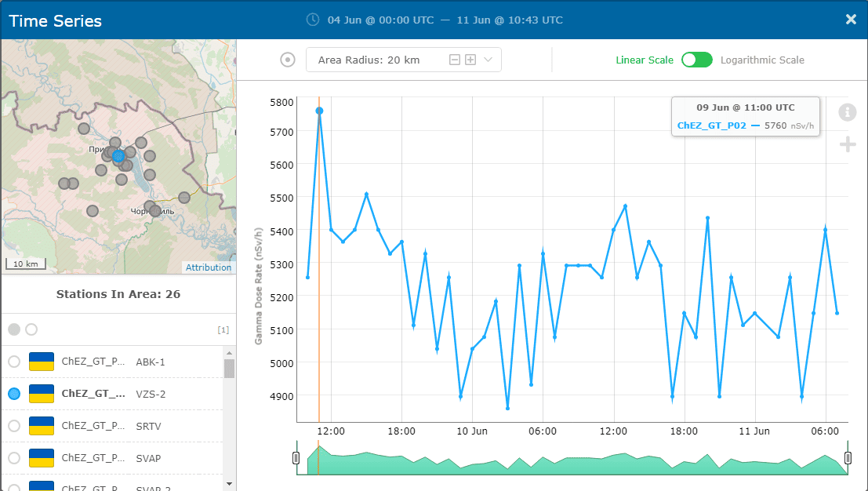Image resolution: width=868 pixels, height=491 pixels.
Task: Expand the Area Radius dropdown chevron
Action: pyautogui.click(x=488, y=60)
